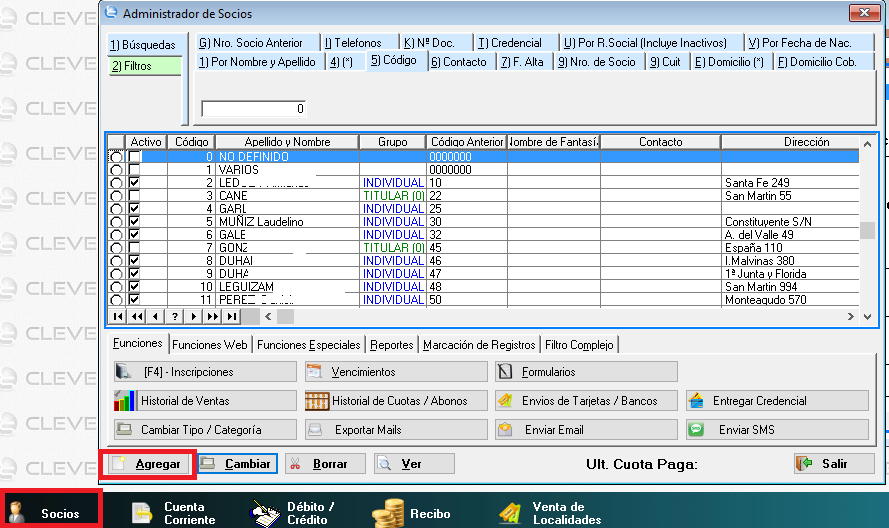Viewport: 889px width, 528px height.
Task: Click the Código search input field
Action: point(254,108)
